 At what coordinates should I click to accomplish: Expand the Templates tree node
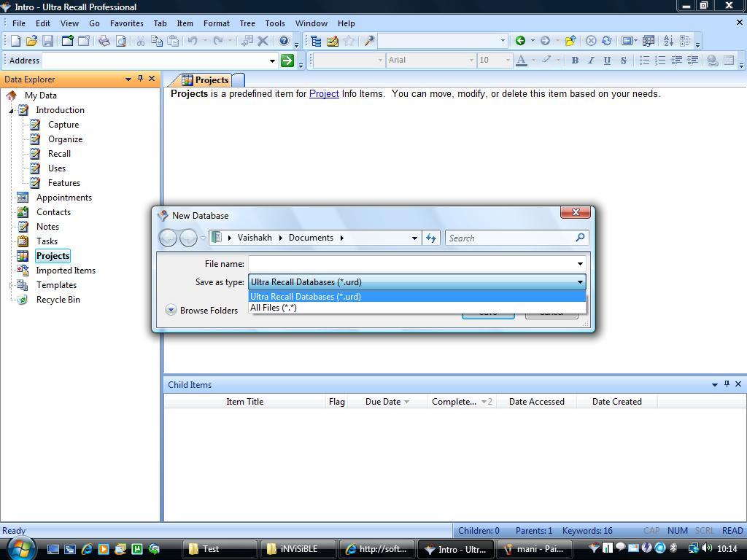11,285
